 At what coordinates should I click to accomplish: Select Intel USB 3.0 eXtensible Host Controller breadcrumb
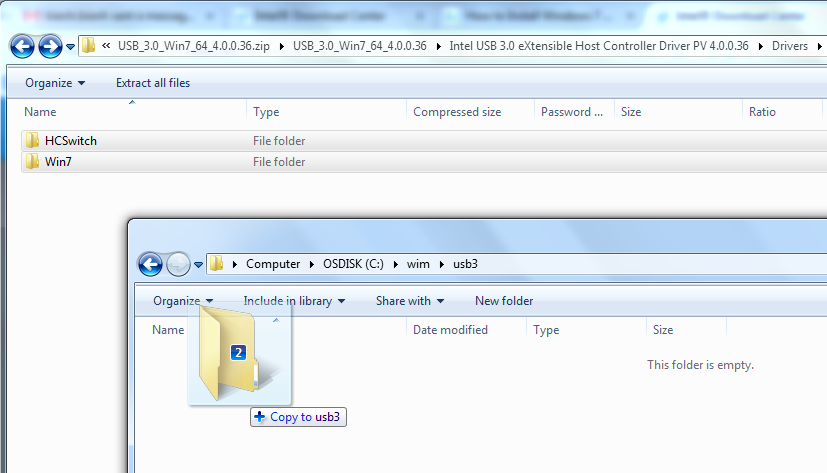(x=599, y=46)
